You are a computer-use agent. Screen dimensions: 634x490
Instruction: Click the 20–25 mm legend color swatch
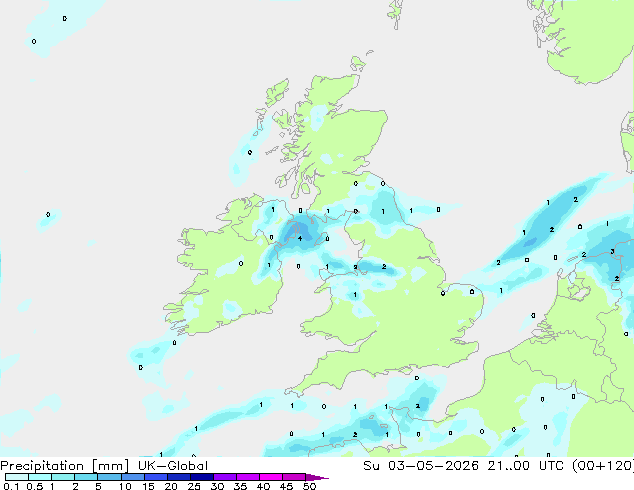(179, 477)
